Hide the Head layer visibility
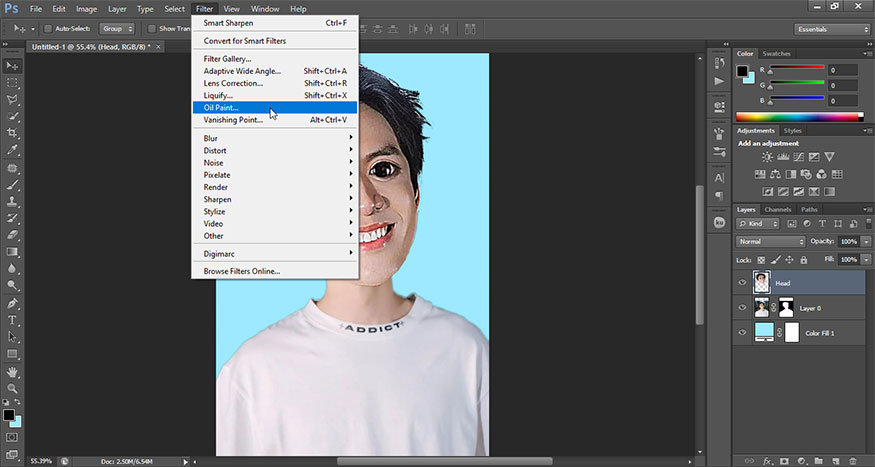Screen dimensions: 875x467 pyautogui.click(x=742, y=283)
